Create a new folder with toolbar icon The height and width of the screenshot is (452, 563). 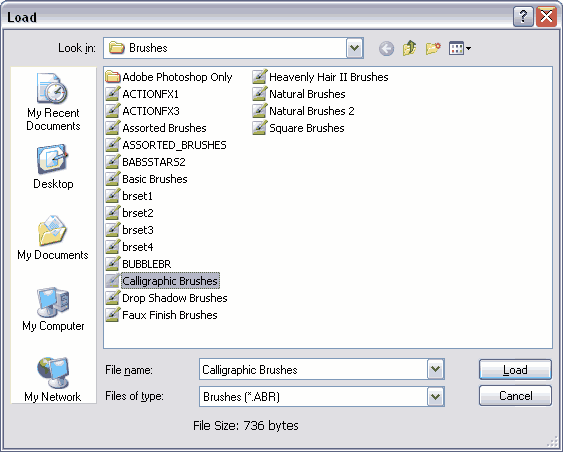pyautogui.click(x=433, y=48)
